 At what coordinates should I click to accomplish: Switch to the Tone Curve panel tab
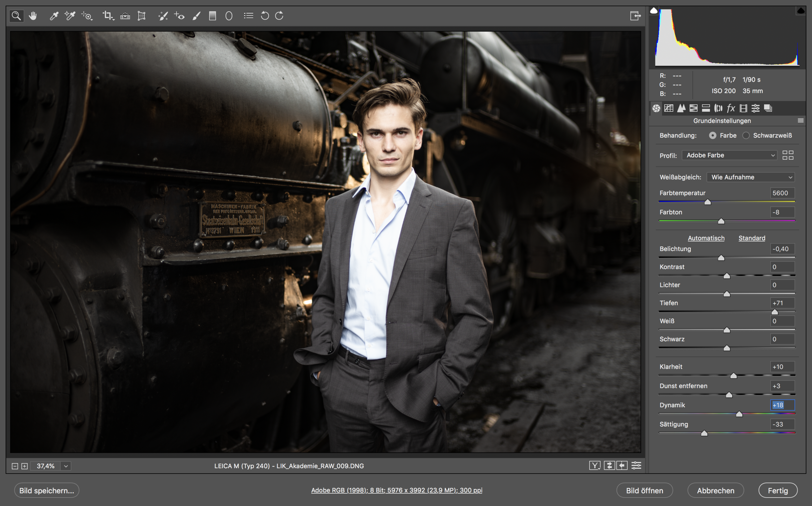coord(668,108)
